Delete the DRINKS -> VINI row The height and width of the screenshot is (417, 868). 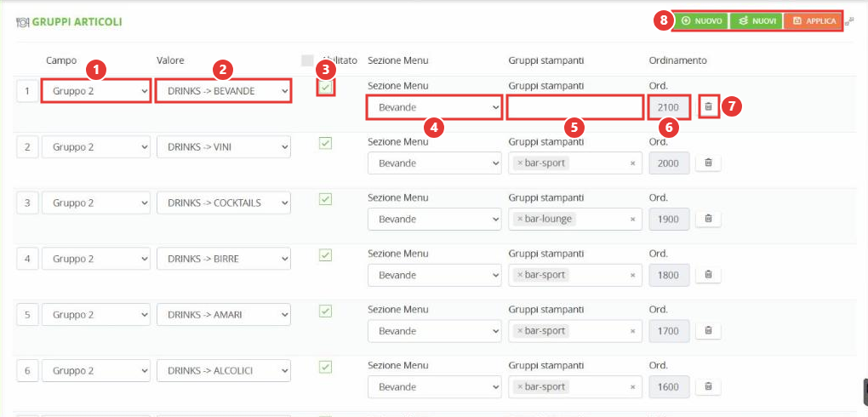708,163
